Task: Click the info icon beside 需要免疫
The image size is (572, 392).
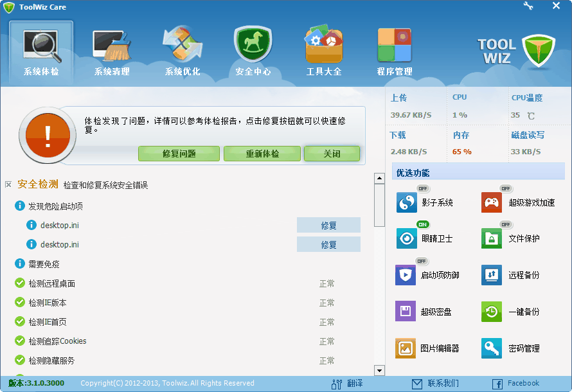Action: click(x=20, y=263)
